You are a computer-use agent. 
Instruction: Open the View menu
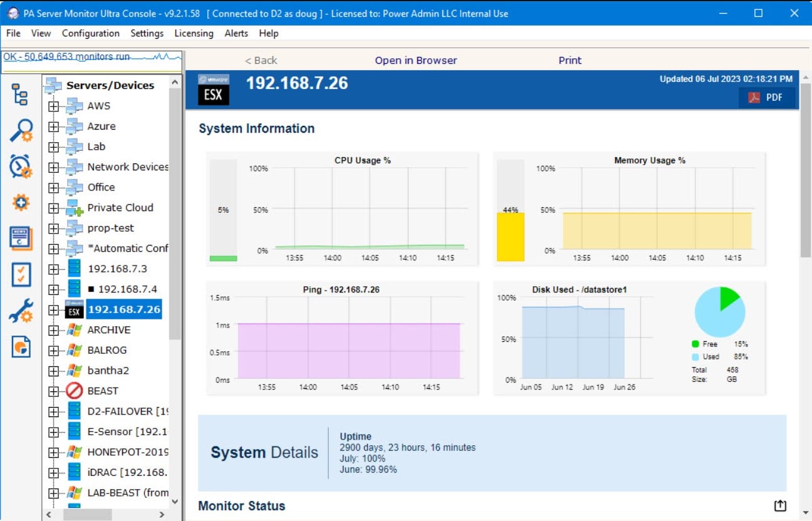pos(41,33)
